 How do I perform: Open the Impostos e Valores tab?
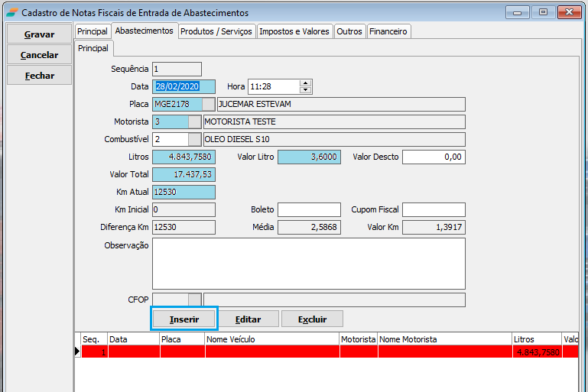[294, 31]
